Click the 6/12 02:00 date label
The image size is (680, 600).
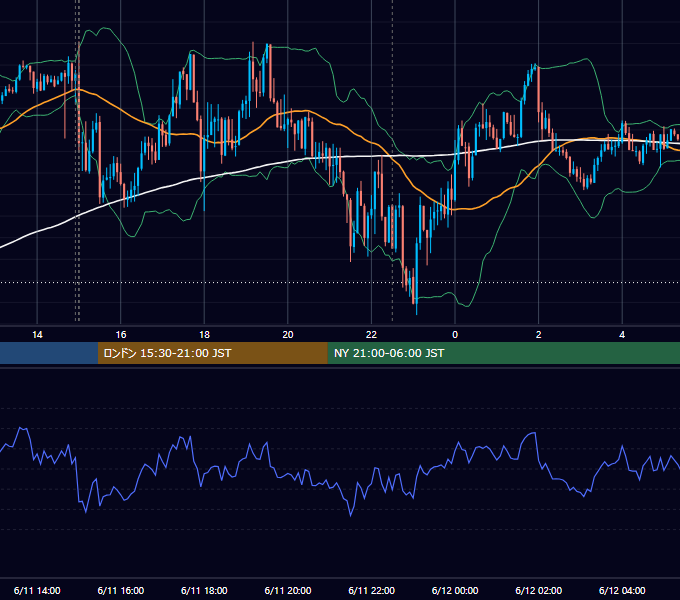tap(539, 590)
